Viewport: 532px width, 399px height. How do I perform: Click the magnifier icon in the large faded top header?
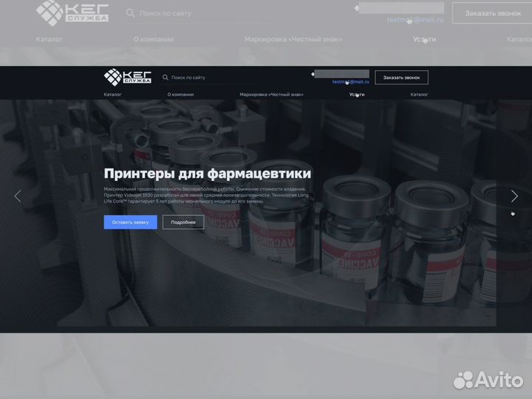[x=131, y=13]
